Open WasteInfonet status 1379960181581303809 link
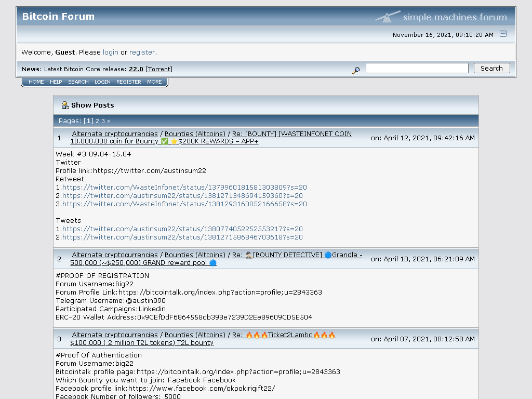Image resolution: width=532 pixels, height=399 pixels. tap(184, 187)
